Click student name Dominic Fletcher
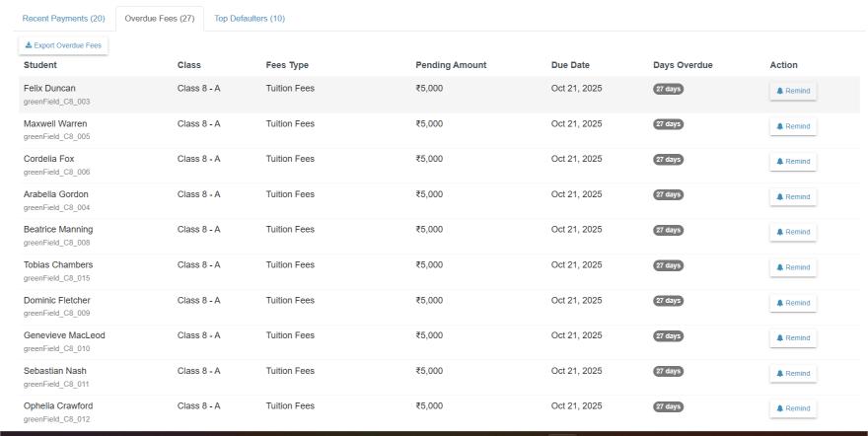This screenshot has height=436, width=868. 56,300
